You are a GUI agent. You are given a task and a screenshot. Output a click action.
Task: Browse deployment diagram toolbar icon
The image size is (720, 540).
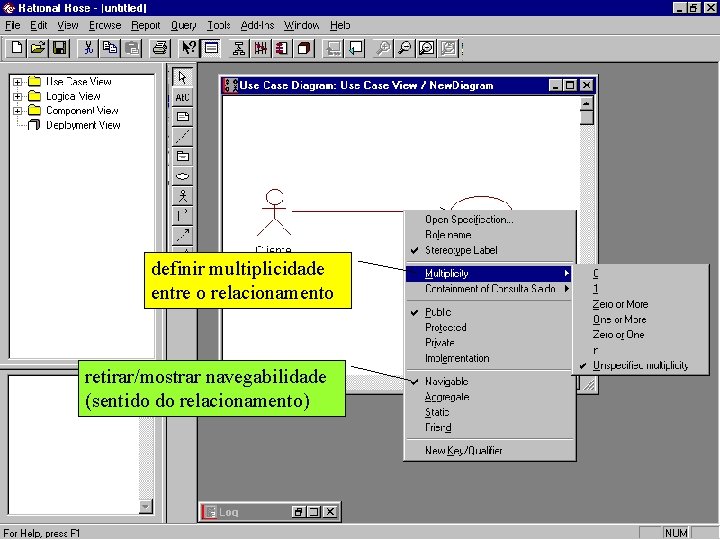[304, 48]
